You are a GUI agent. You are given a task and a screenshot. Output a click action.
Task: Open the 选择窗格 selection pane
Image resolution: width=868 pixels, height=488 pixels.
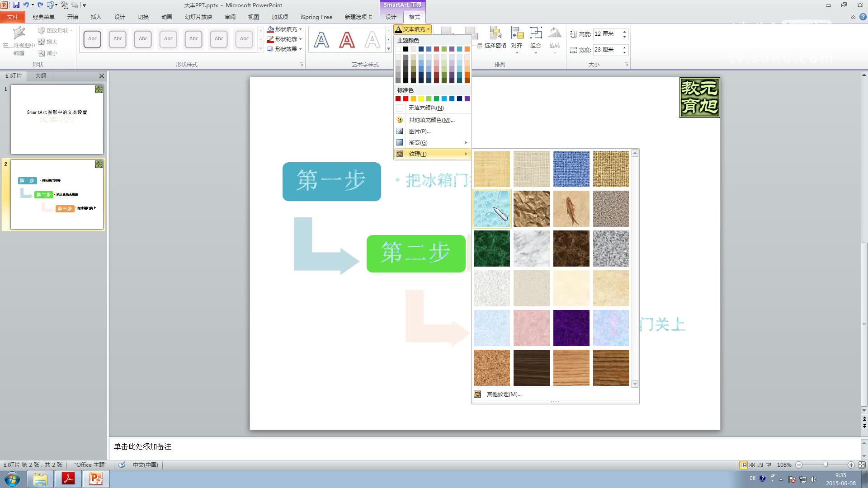pos(496,38)
